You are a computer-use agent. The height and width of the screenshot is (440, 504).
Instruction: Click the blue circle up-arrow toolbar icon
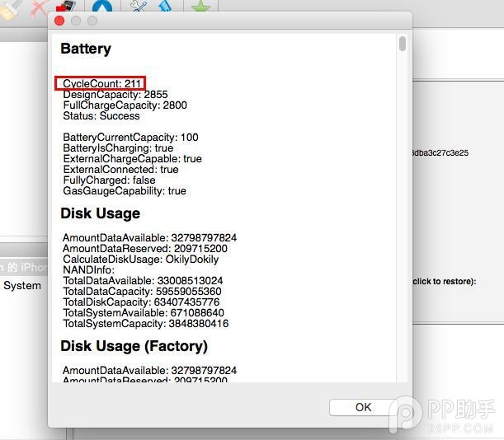[x=102, y=7]
